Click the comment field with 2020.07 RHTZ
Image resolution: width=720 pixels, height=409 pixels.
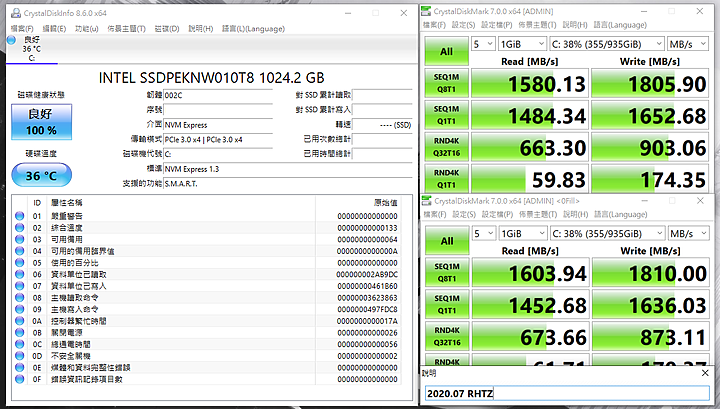(x=567, y=393)
